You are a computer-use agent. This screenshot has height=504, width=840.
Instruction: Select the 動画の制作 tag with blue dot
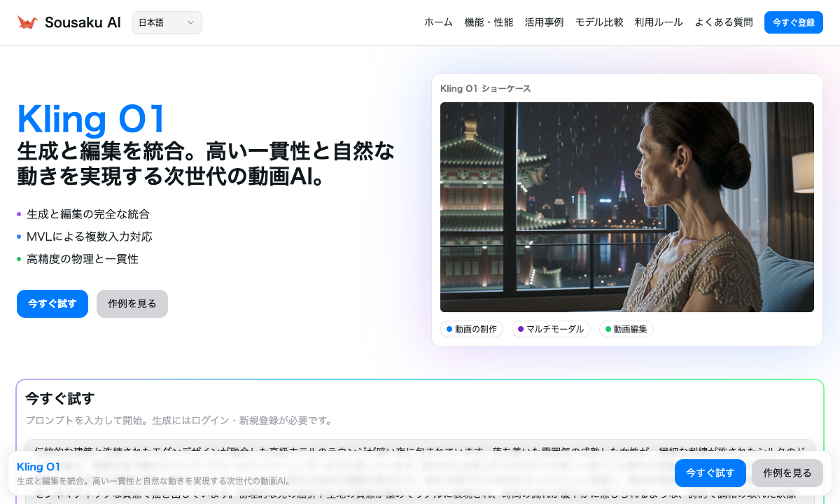coord(472,329)
